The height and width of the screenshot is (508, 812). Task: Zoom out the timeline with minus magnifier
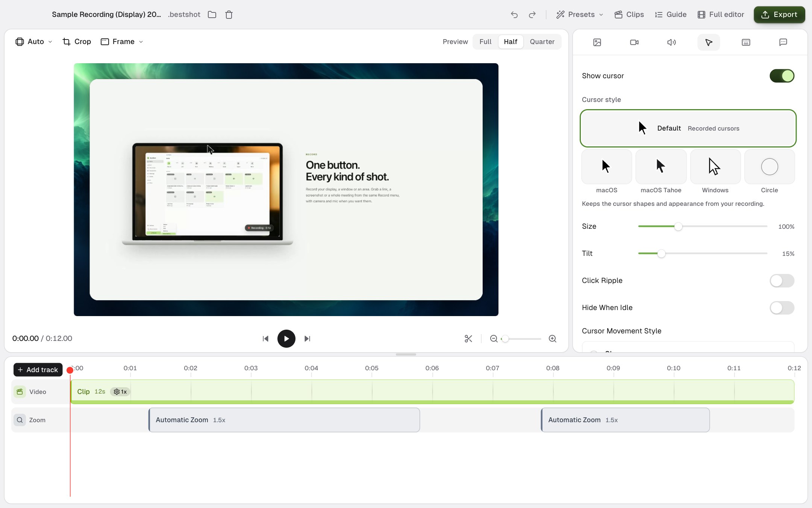pos(494,339)
